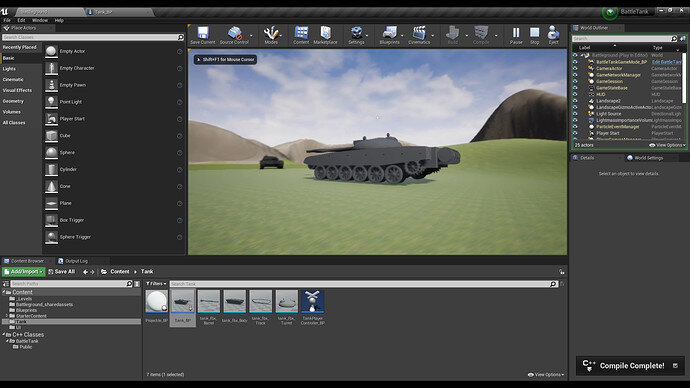690x388 pixels.
Task: Open Blueprints dropdown arrow
Action: [x=402, y=36]
